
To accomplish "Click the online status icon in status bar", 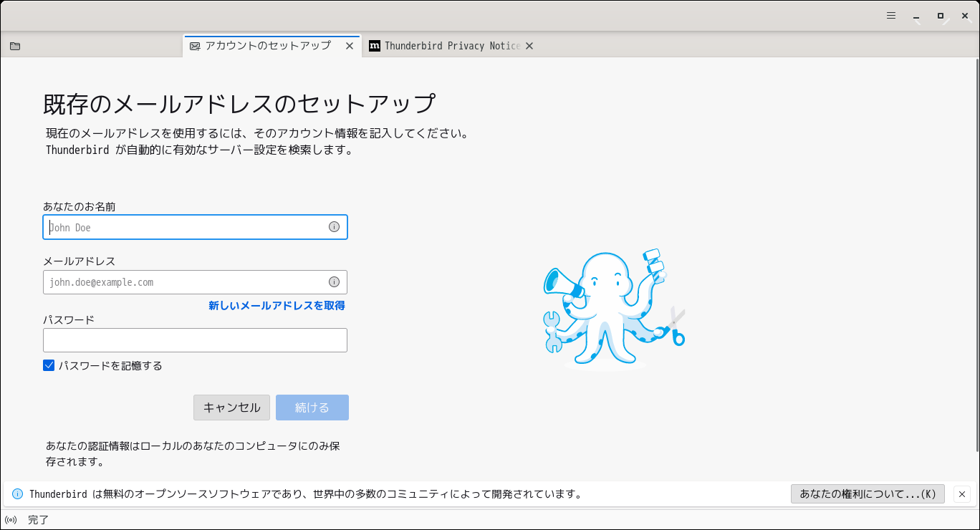I will [x=11, y=520].
